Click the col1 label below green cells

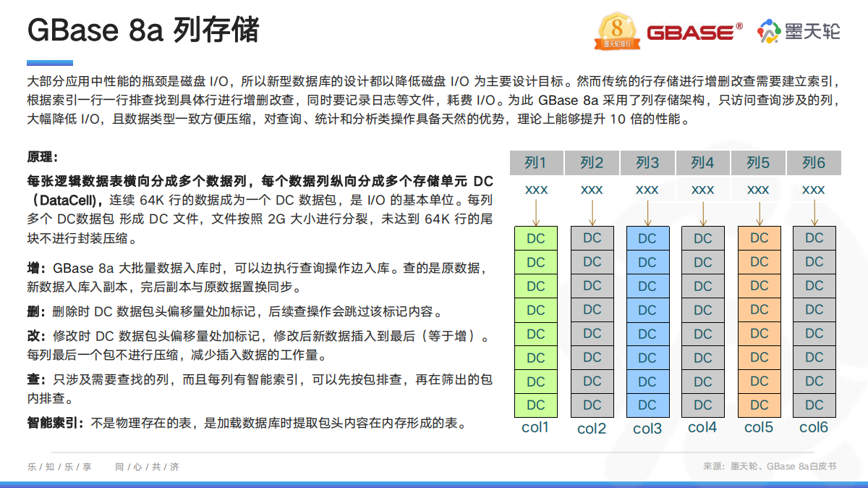pyautogui.click(x=536, y=428)
